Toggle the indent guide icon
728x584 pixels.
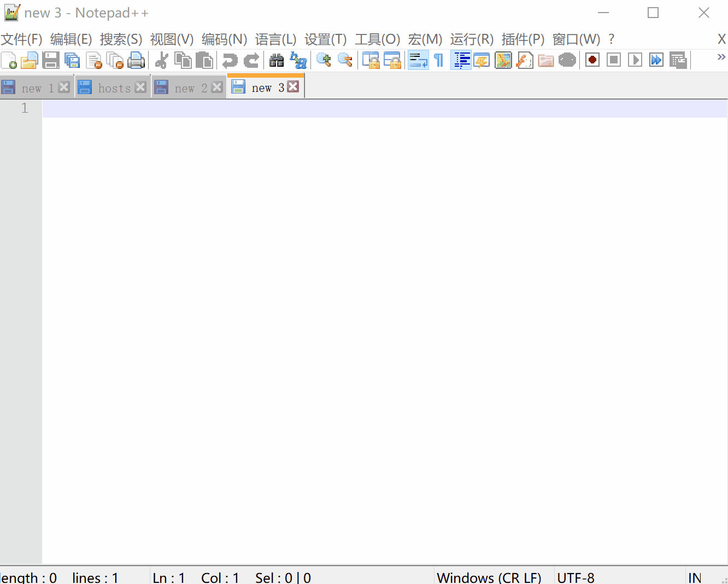[461, 60]
